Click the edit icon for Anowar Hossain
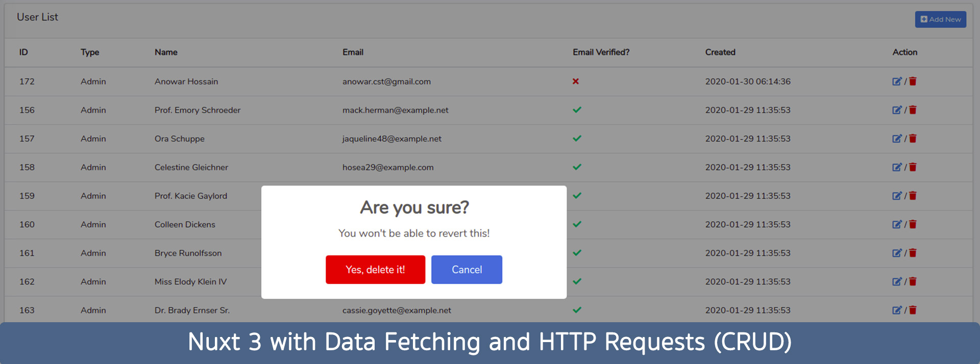 (897, 82)
